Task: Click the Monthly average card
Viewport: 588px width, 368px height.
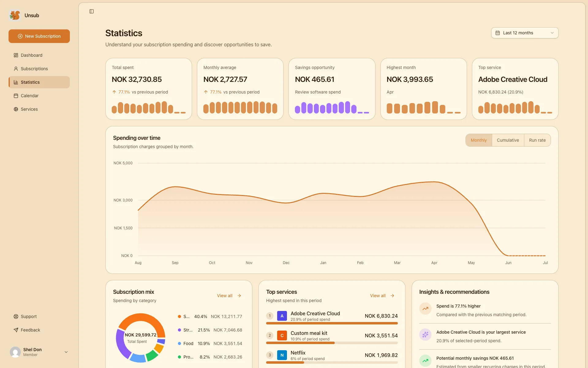Action: coord(240,89)
